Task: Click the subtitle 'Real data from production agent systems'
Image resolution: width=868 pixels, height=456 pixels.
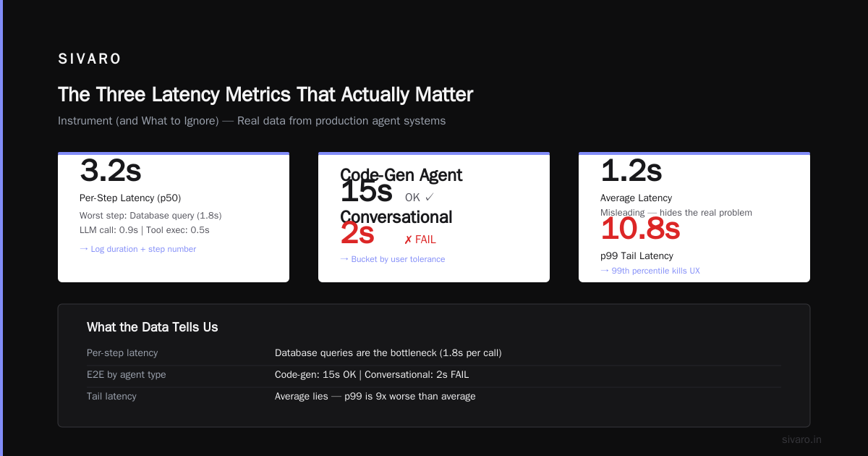Action: tap(341, 121)
